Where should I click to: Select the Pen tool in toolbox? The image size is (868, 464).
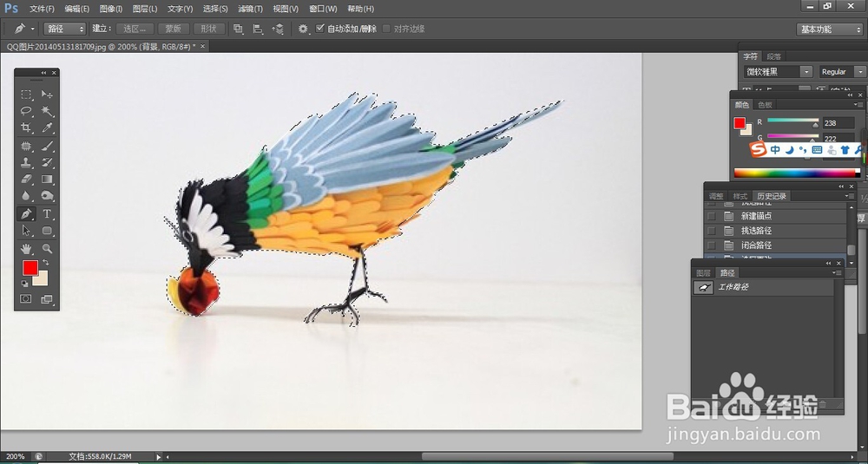coord(26,213)
